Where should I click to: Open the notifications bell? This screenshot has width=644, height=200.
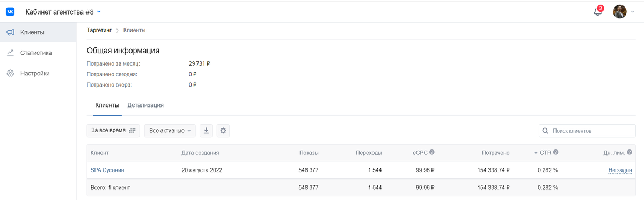point(598,11)
